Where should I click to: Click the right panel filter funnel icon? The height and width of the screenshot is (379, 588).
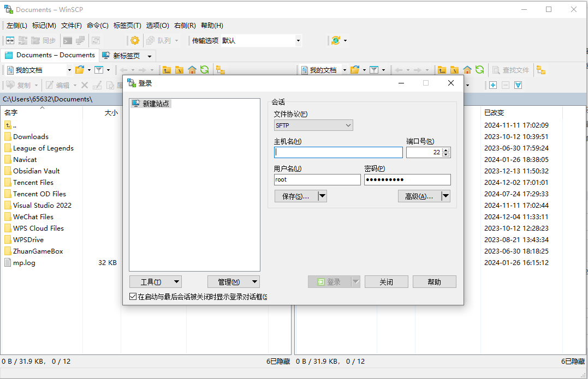tap(374, 70)
